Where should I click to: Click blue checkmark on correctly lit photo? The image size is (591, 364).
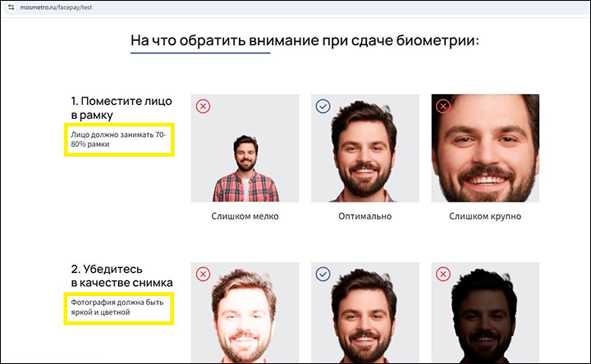tap(323, 275)
